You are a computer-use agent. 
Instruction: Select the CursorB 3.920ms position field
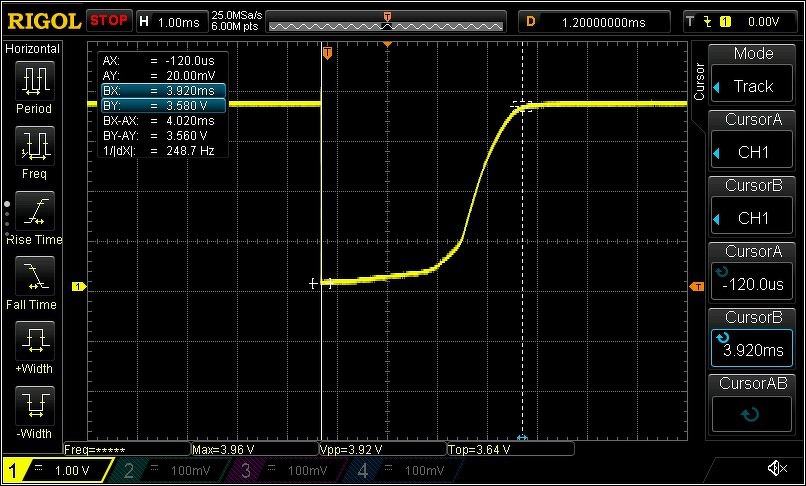click(752, 347)
